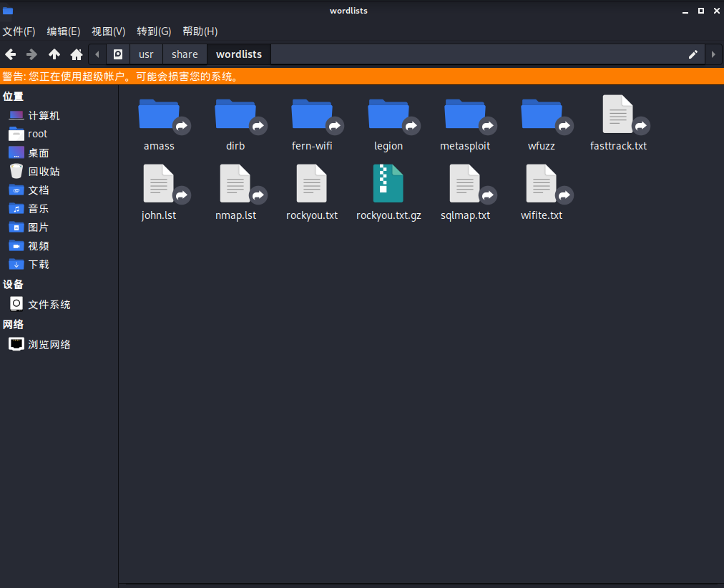Navigate to share in the path bar
The height and width of the screenshot is (588, 724).
[185, 54]
